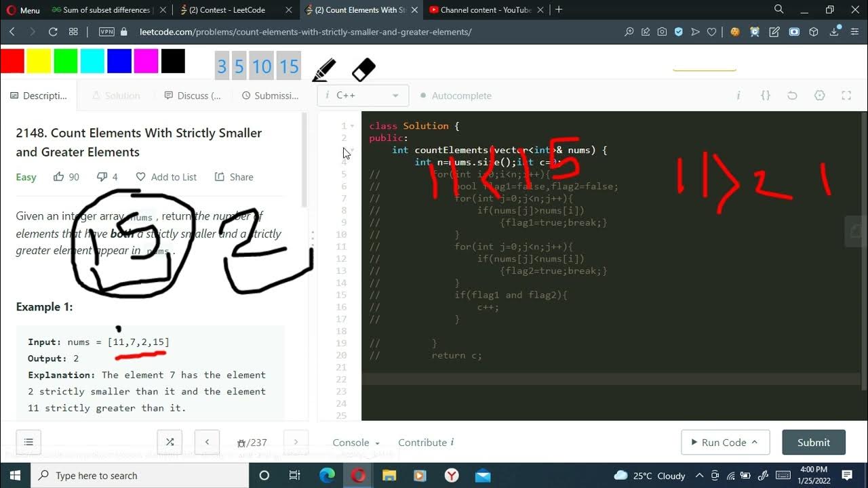Toggle the Autocomplete option

(x=456, y=96)
